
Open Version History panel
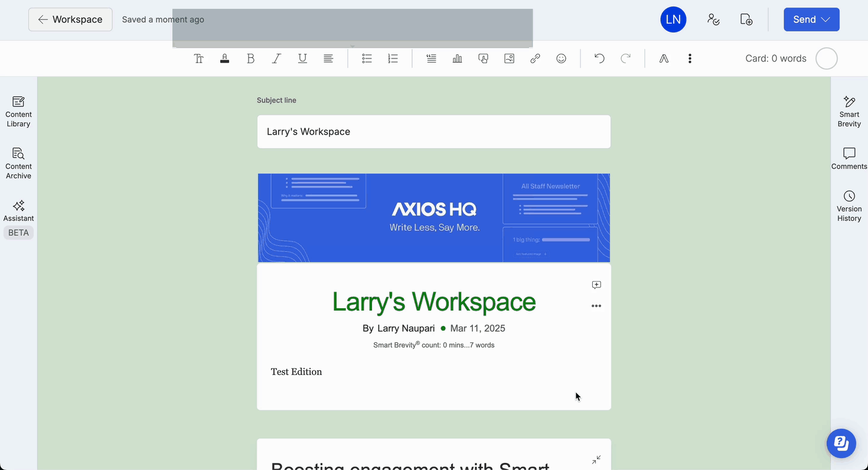pyautogui.click(x=849, y=207)
